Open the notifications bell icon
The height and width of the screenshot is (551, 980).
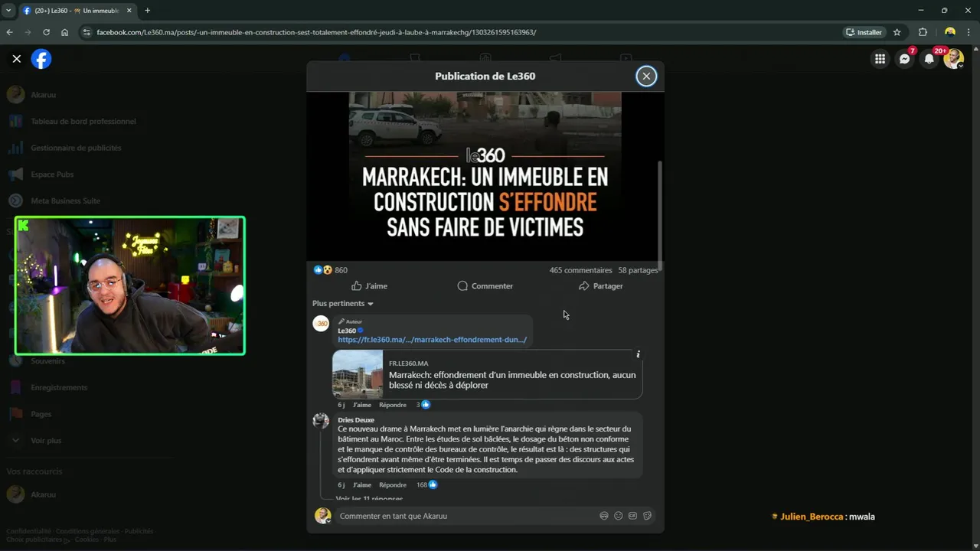(x=929, y=59)
